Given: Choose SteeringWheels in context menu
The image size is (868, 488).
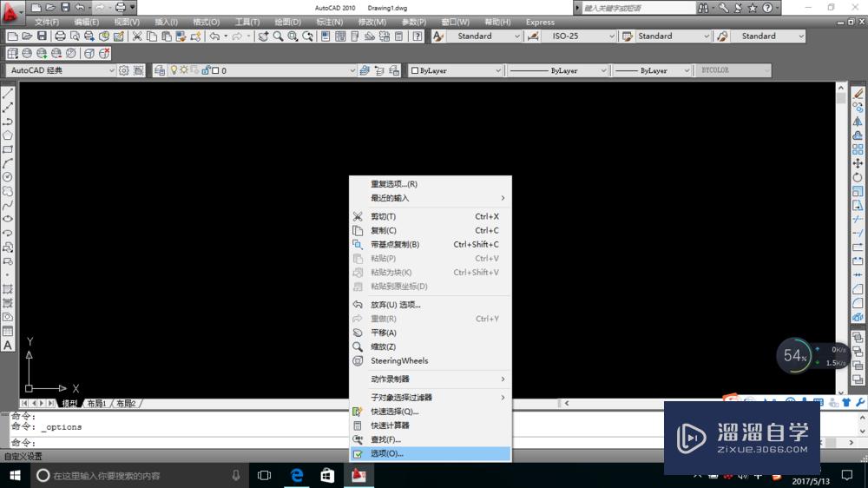Looking at the screenshot, I should 431,360.
